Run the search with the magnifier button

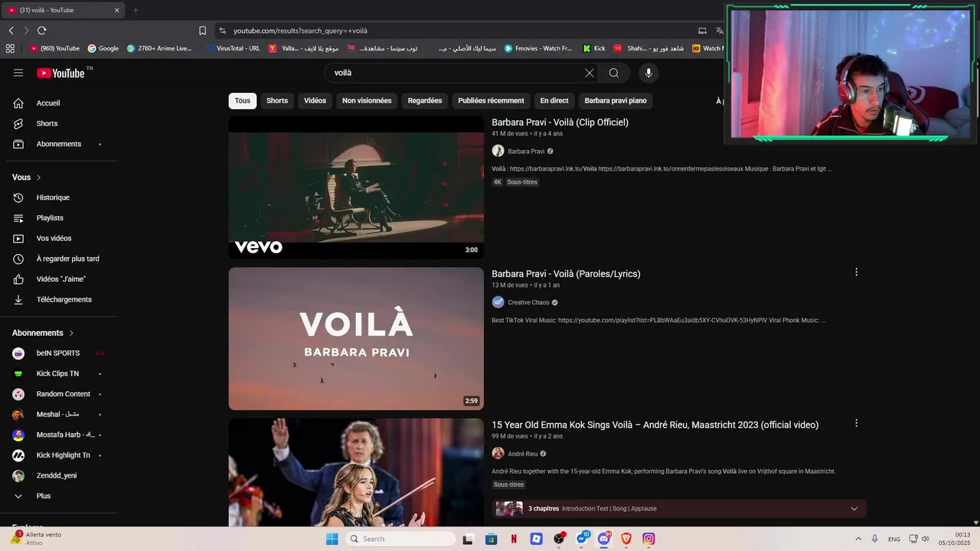click(x=614, y=73)
